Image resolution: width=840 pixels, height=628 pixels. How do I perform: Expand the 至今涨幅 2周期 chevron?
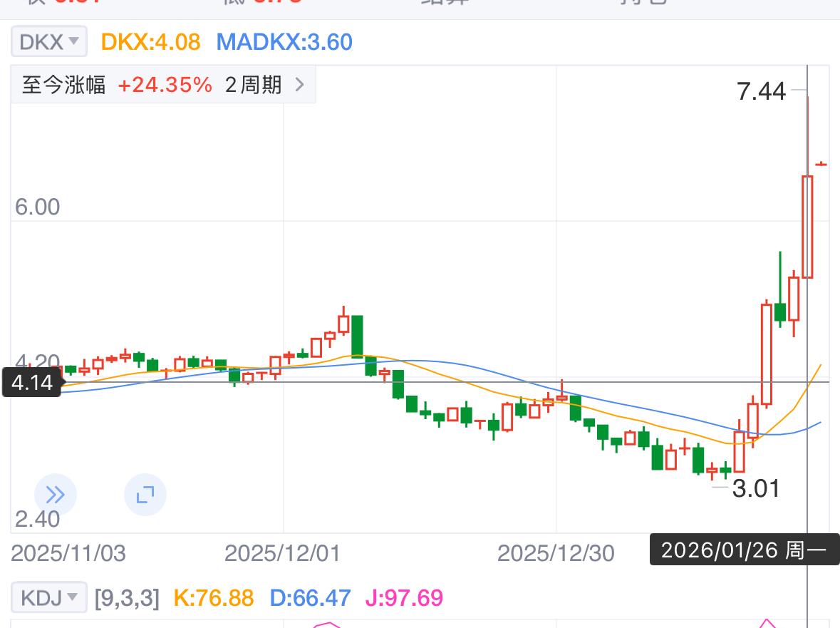coord(300,85)
